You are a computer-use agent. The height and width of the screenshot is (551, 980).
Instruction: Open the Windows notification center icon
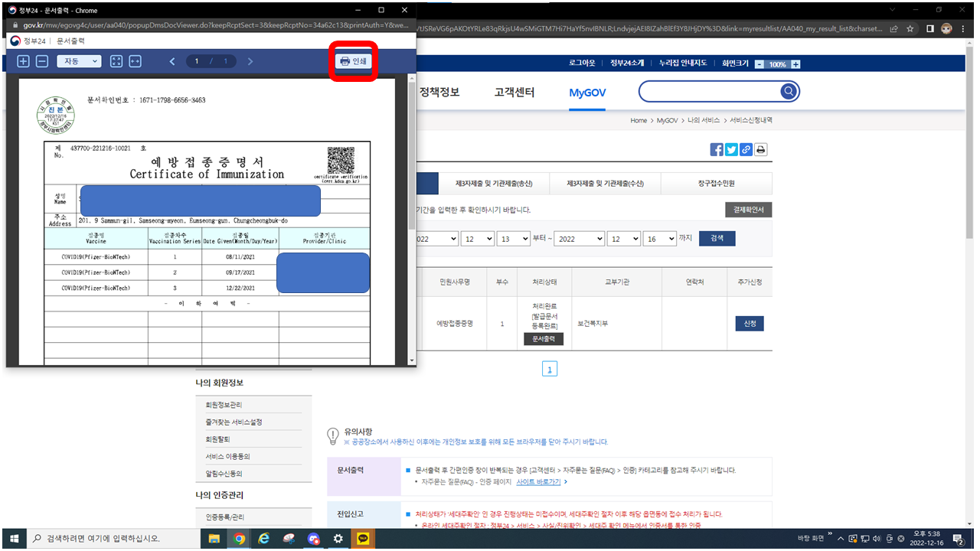coord(958,539)
